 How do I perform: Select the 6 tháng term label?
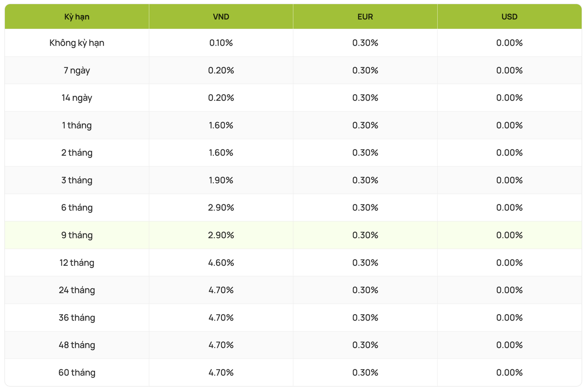pos(77,208)
